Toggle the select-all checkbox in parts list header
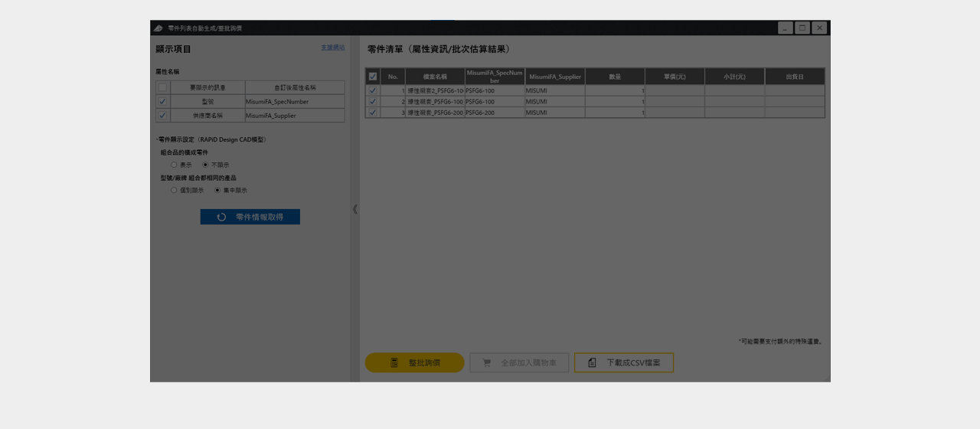Viewport: 980px width, 429px height. [373, 77]
